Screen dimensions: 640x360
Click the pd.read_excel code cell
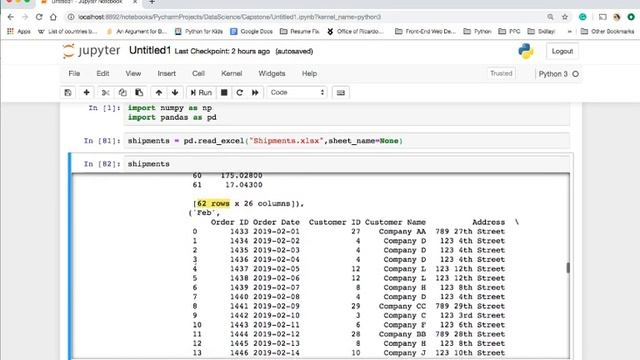click(347, 141)
